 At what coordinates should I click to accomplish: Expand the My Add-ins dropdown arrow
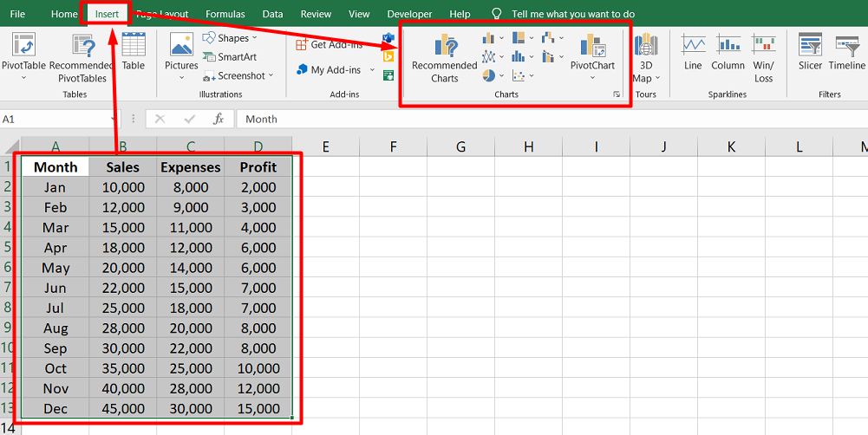coord(372,70)
